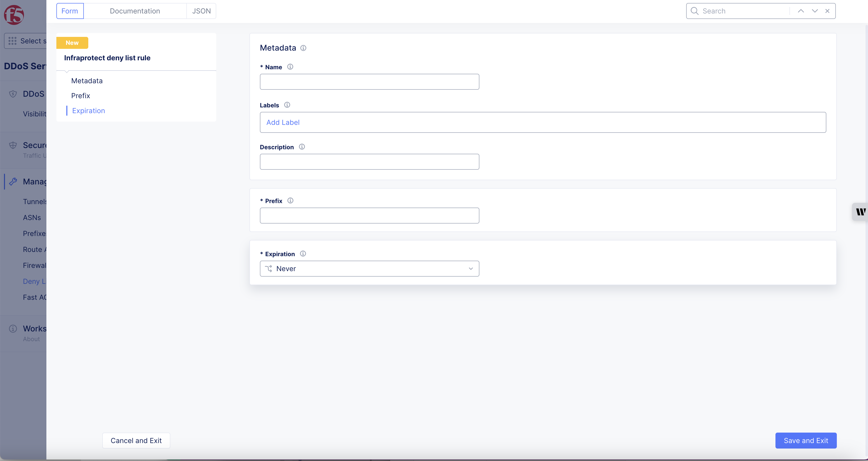Image resolution: width=868 pixels, height=461 pixels.
Task: Jump to next search result arrow
Action: [x=815, y=11]
